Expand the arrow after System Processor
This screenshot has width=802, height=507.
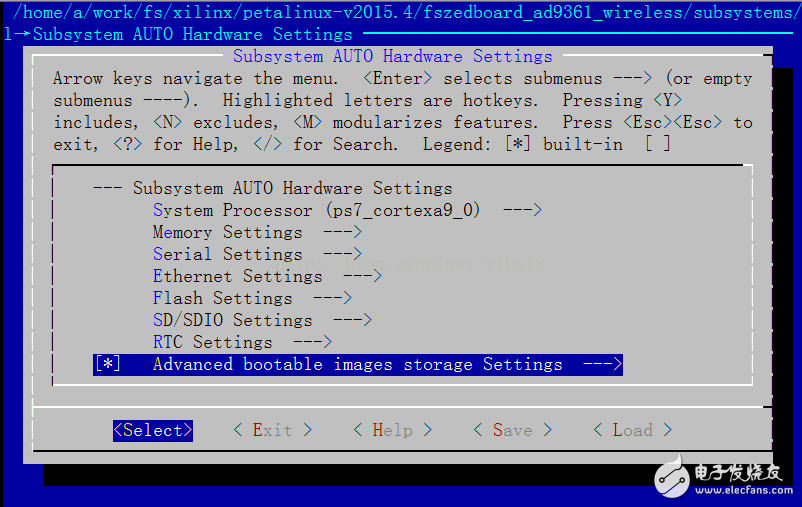[522, 210]
